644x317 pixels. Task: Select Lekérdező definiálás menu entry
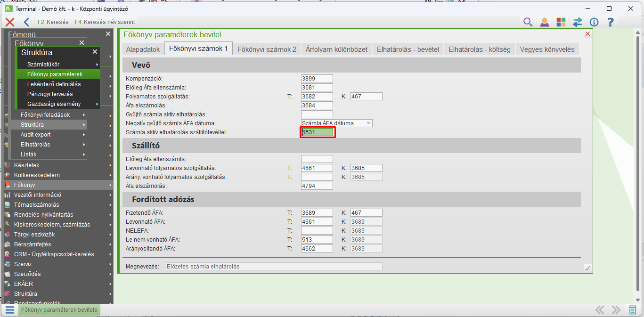pyautogui.click(x=58, y=84)
